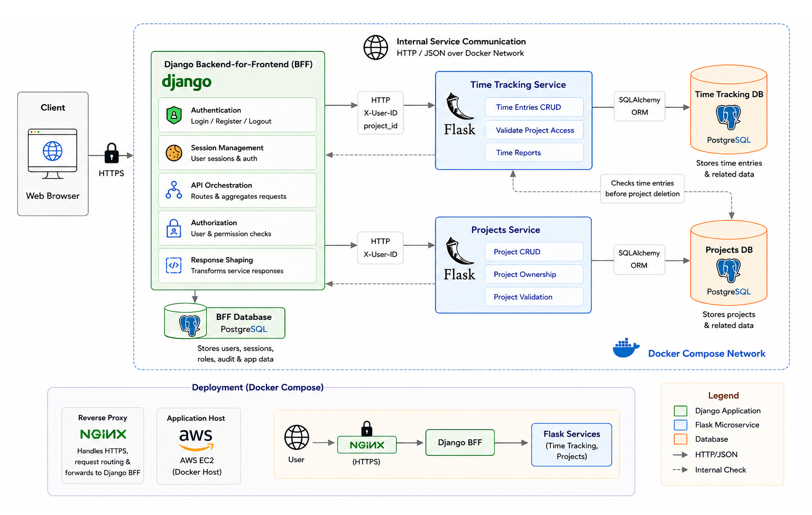812x515 pixels.
Task: Click the Django BFF box in deployment flow
Action: pos(460,443)
